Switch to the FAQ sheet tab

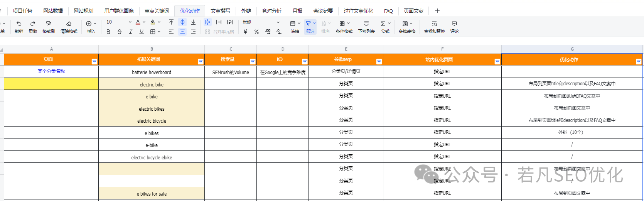[388, 11]
